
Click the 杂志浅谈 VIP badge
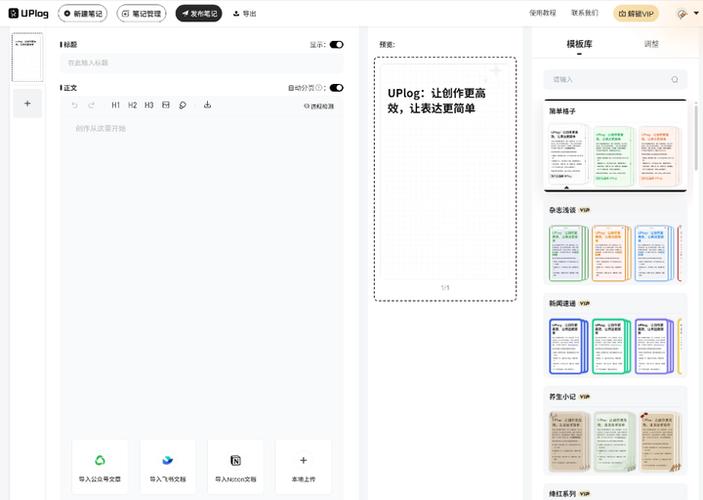tap(585, 210)
